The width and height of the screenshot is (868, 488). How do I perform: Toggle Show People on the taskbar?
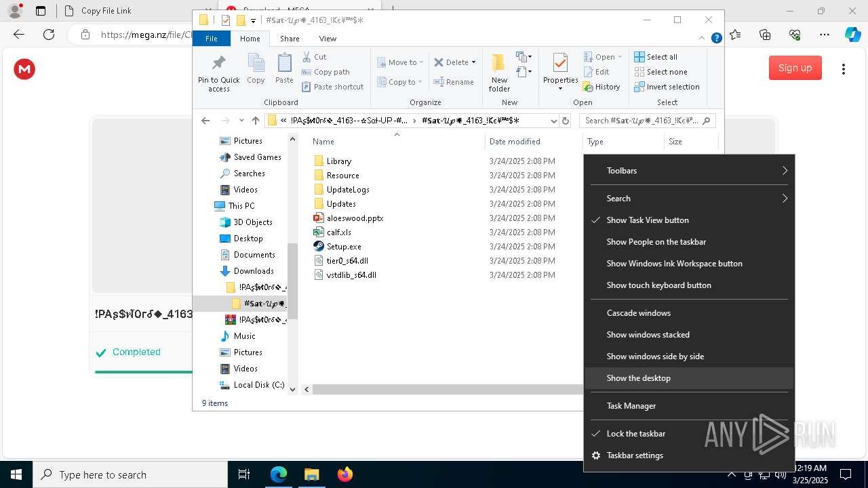click(x=689, y=242)
